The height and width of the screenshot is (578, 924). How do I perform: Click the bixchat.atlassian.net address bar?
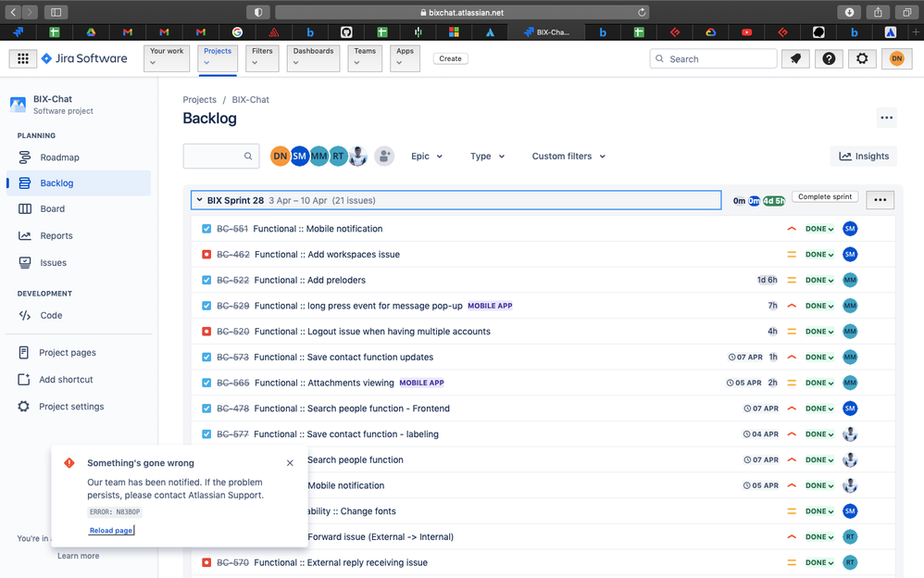pos(462,12)
